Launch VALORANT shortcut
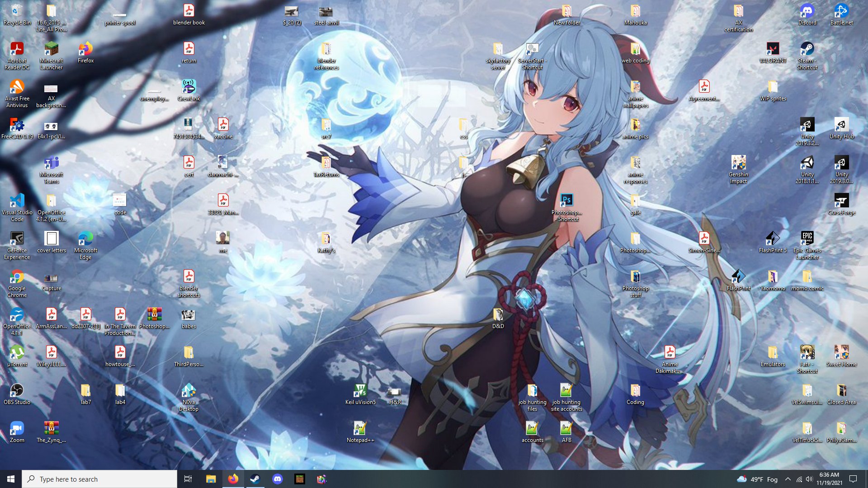The width and height of the screenshot is (868, 488). pos(773,52)
